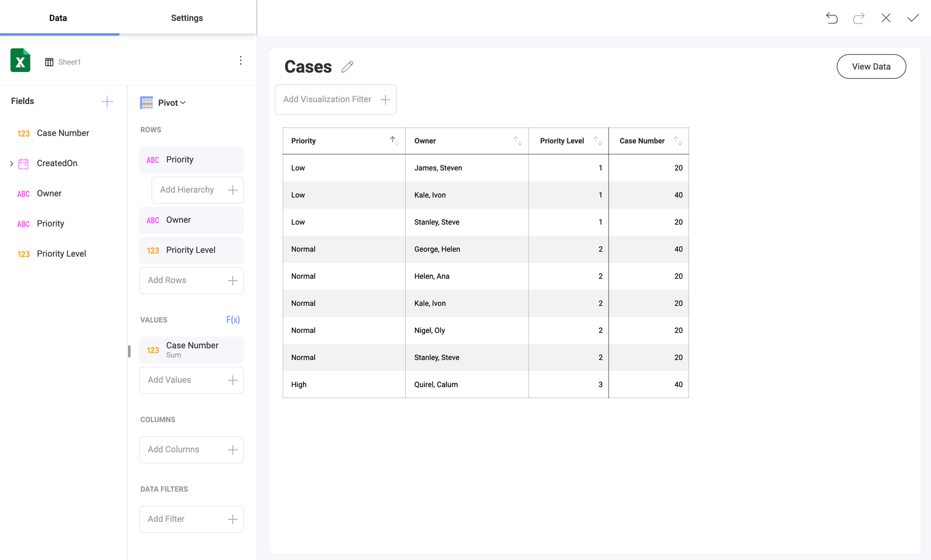Click the Add Rows placeholder

tap(191, 281)
